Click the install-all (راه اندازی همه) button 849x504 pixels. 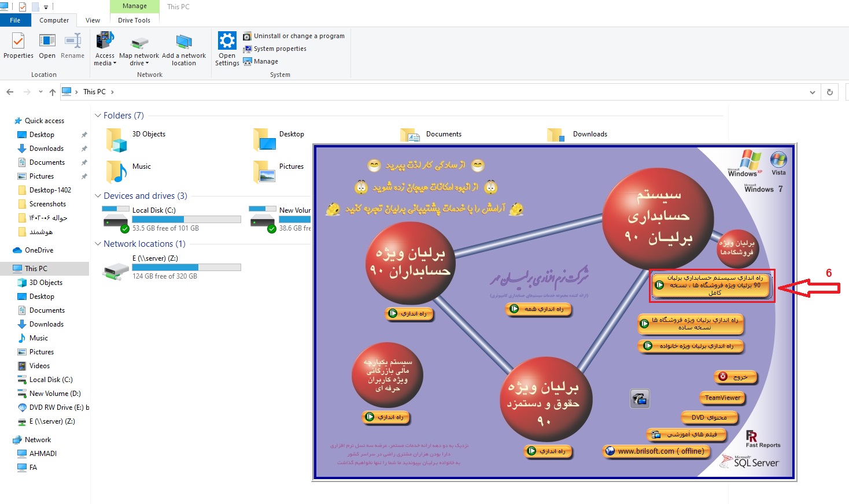click(x=538, y=309)
